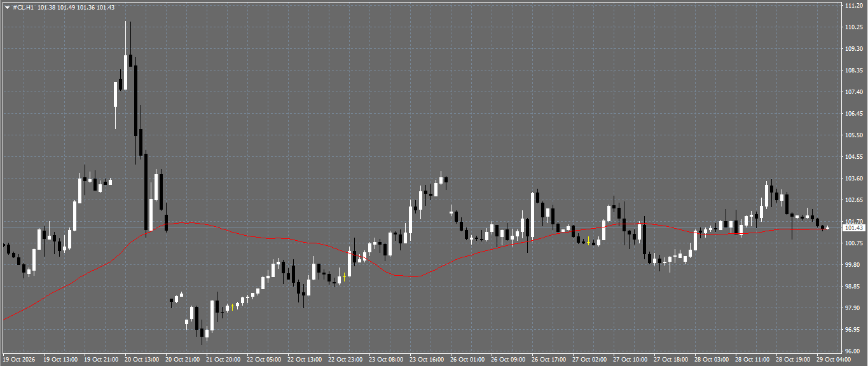Click the 96.95 price scale label
Image resolution: width=868 pixels, height=366 pixels.
pos(852,329)
